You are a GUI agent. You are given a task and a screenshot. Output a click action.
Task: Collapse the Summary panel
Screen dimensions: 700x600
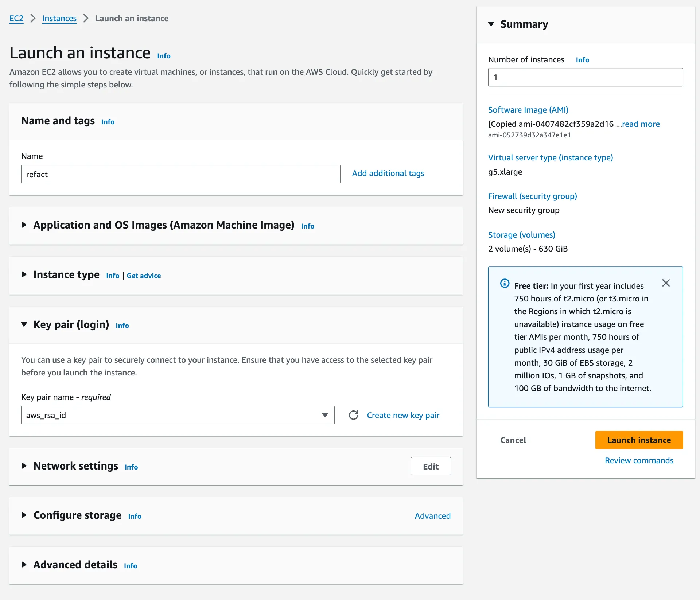pyautogui.click(x=491, y=24)
